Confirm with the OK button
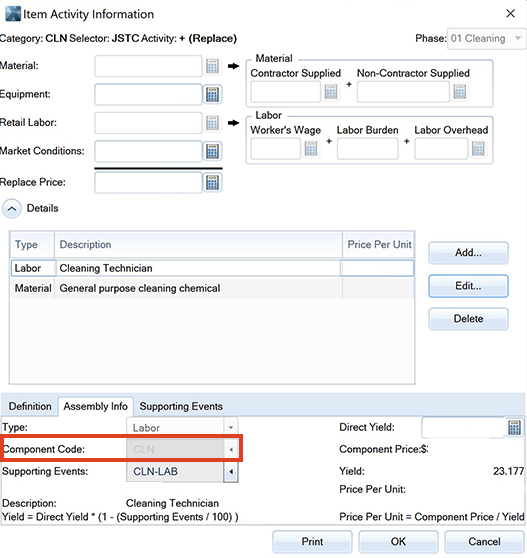The width and height of the screenshot is (527, 558). (398, 542)
